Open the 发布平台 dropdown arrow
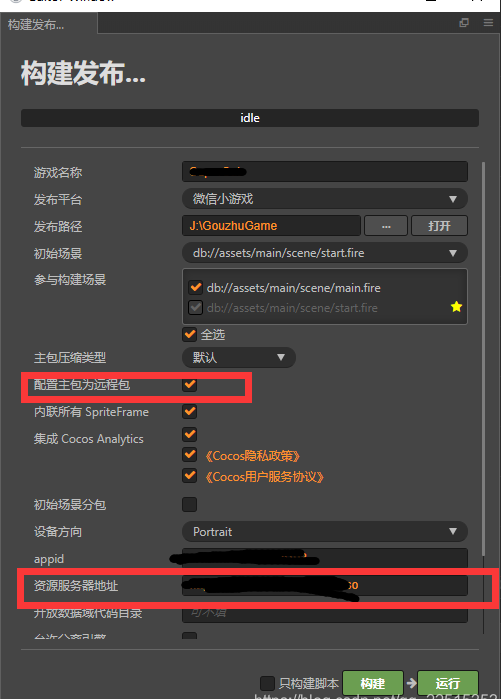Screen dimensions: 501x699 [x=453, y=199]
